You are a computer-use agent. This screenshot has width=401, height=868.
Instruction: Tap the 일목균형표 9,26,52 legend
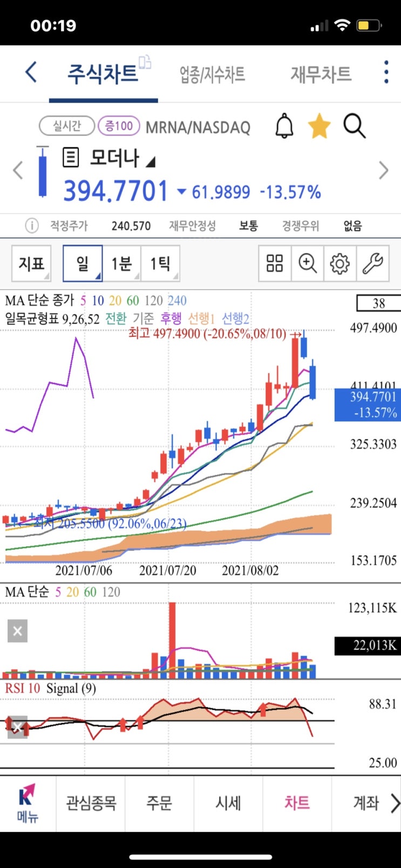click(52, 318)
